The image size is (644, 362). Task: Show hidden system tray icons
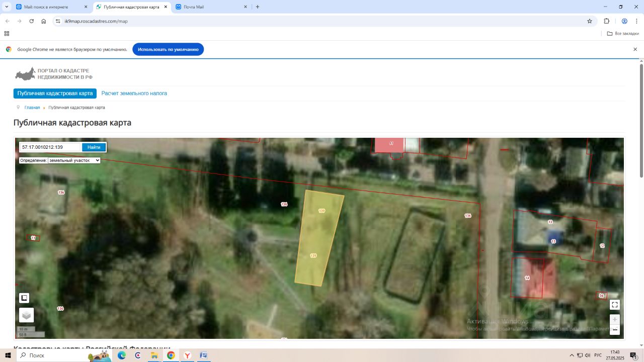point(572,355)
